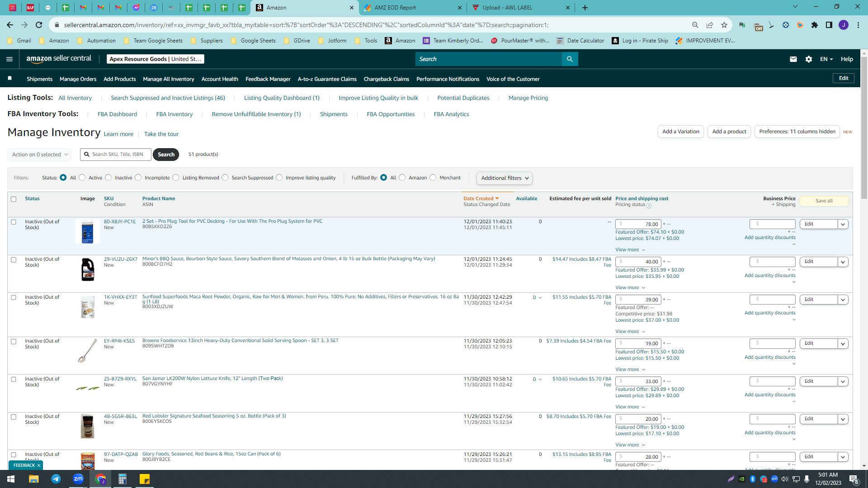Expand View more for Browne Foodservice Spoon row
This screenshot has height=488, width=868.
click(x=630, y=370)
